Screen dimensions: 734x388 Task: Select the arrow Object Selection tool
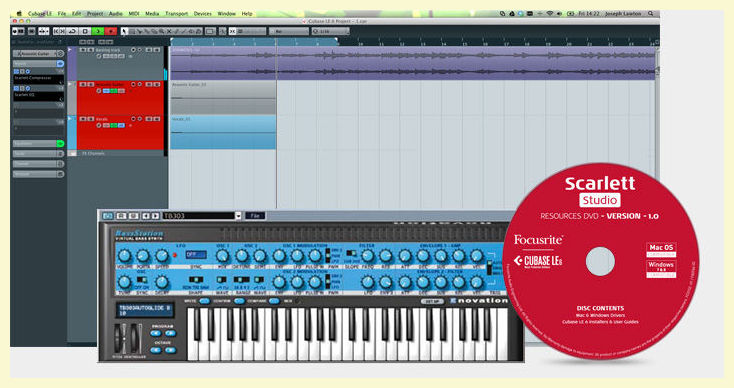[x=124, y=31]
